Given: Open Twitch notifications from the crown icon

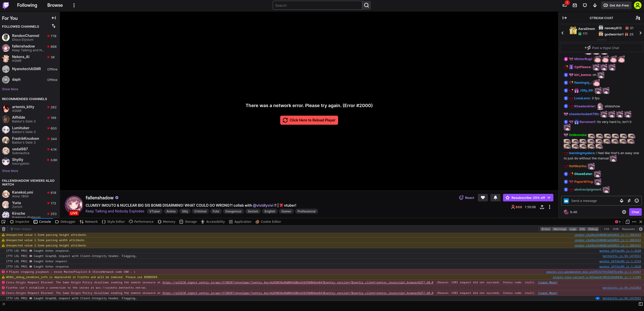Looking at the screenshot, I should click(564, 5).
